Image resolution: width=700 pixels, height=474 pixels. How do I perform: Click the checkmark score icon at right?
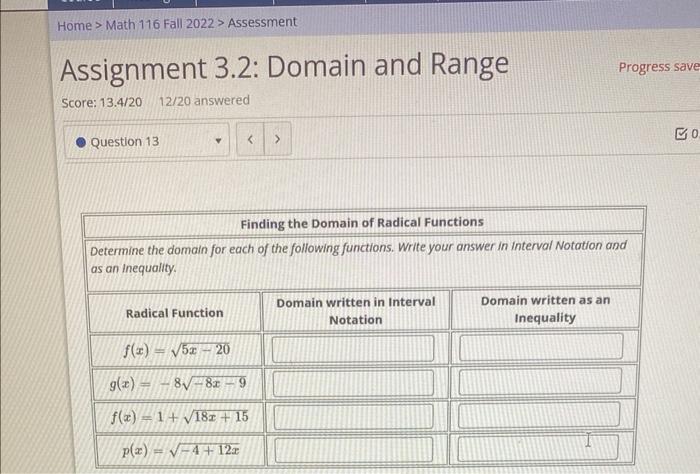pos(681,133)
